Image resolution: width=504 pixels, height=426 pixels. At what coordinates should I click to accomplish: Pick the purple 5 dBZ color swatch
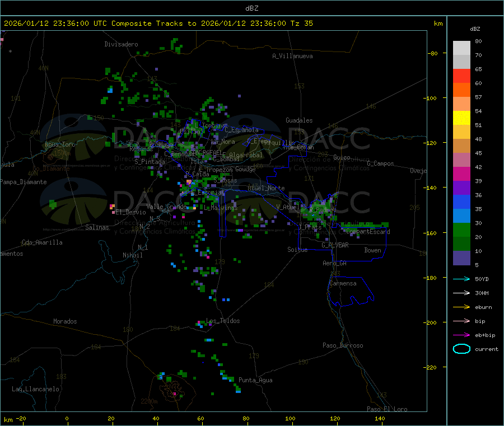pos(461,258)
